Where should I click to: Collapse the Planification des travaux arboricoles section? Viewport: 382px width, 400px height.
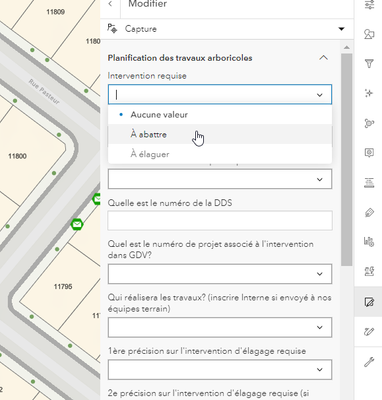323,58
